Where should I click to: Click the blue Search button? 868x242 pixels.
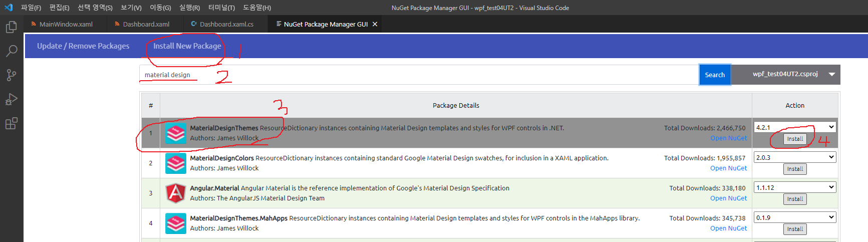tap(715, 75)
